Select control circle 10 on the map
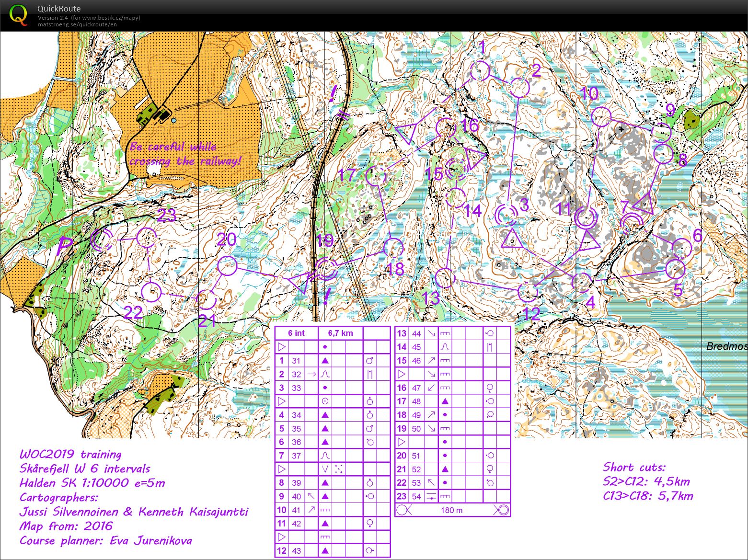This screenshot has width=748, height=560. pos(601,117)
